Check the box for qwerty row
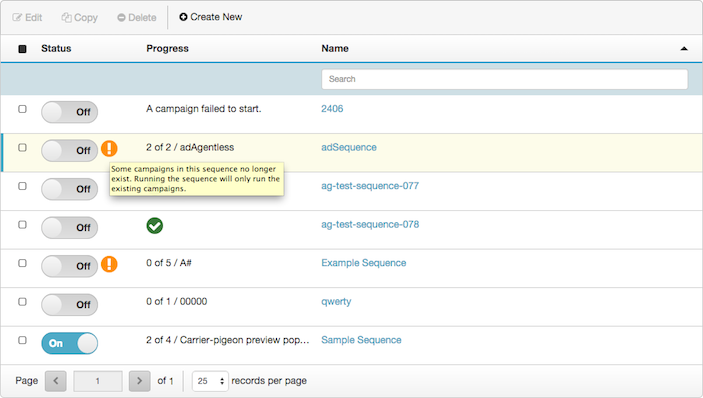 click(x=22, y=302)
